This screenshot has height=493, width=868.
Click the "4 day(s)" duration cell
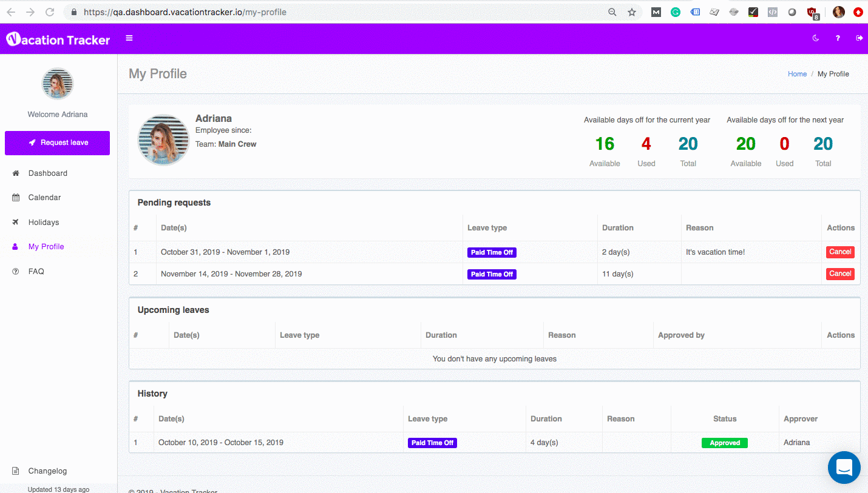544,443
